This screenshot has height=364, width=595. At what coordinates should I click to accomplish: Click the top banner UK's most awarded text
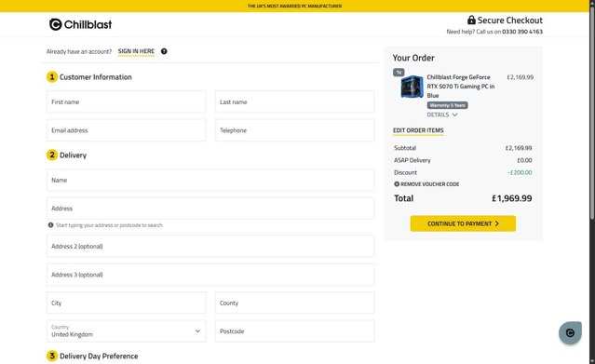click(x=294, y=7)
